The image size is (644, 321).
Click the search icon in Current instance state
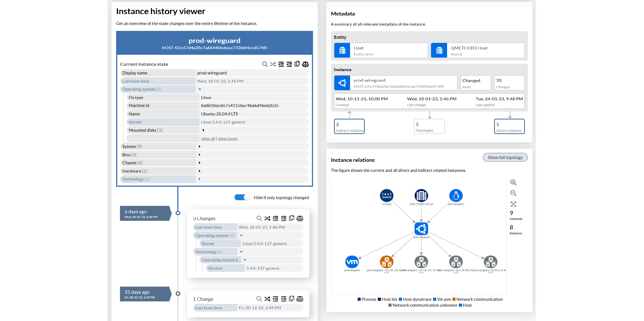pyautogui.click(x=264, y=64)
